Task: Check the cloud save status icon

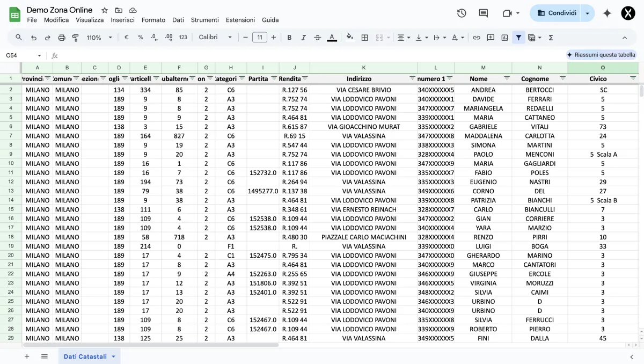Action: [x=133, y=10]
